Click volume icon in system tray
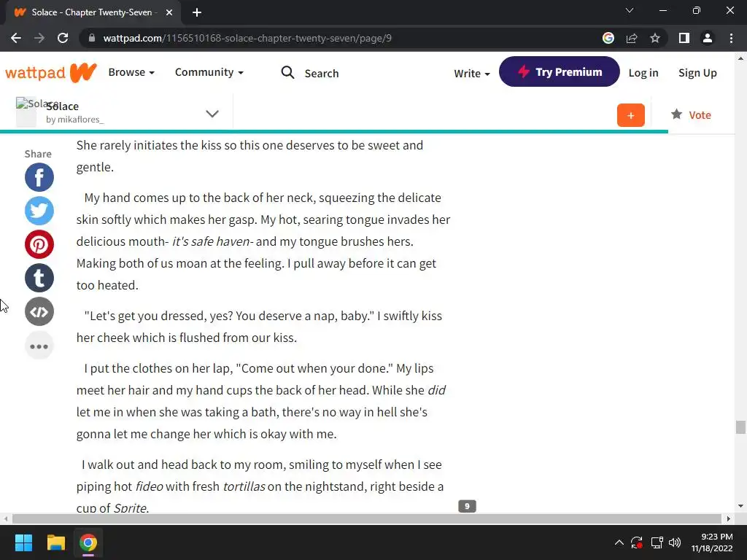The image size is (747, 560). (675, 542)
